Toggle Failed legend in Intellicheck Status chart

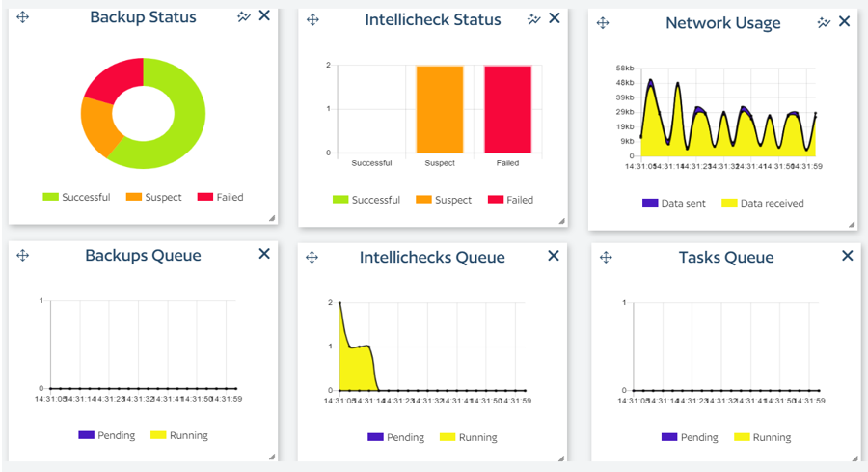(509, 200)
